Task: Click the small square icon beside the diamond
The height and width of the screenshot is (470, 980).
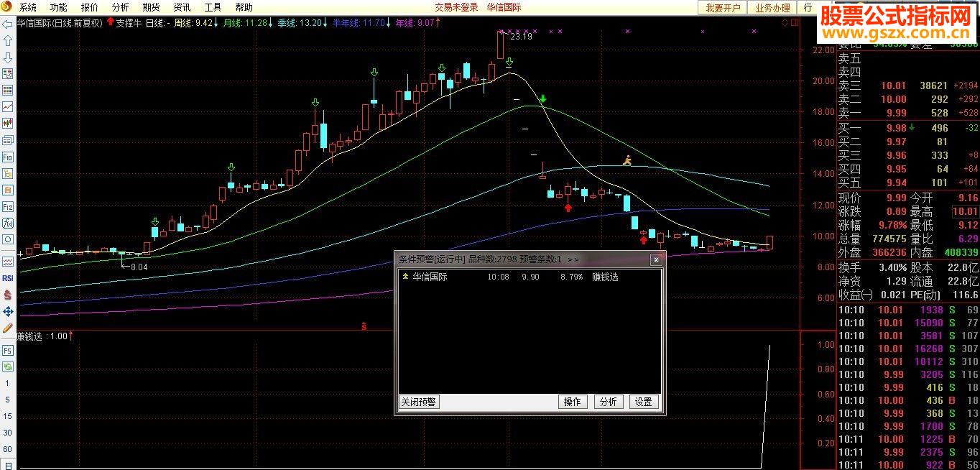Action: click(795, 23)
